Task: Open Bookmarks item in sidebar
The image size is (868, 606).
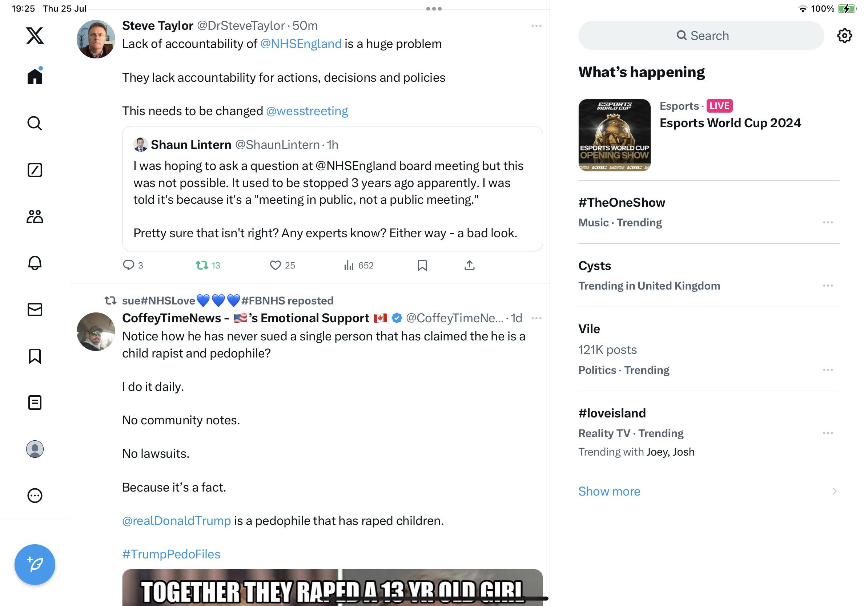Action: [x=35, y=356]
